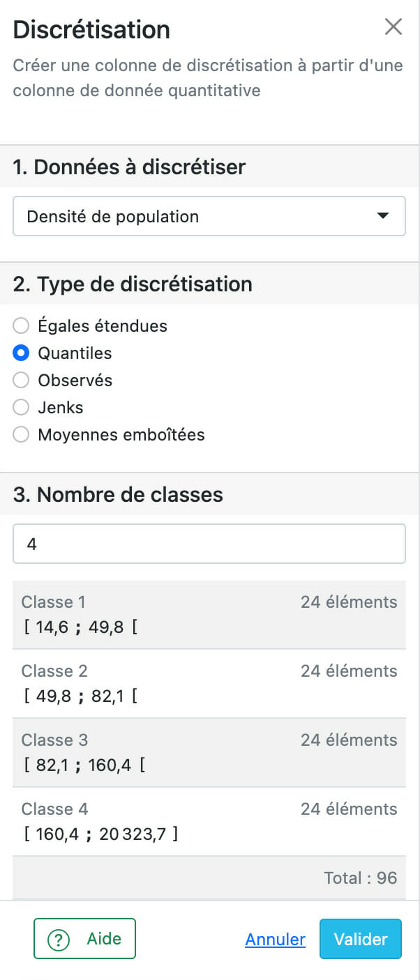This screenshot has height=980, width=420.
Task: Click the number of classes input field
Action: [209, 544]
